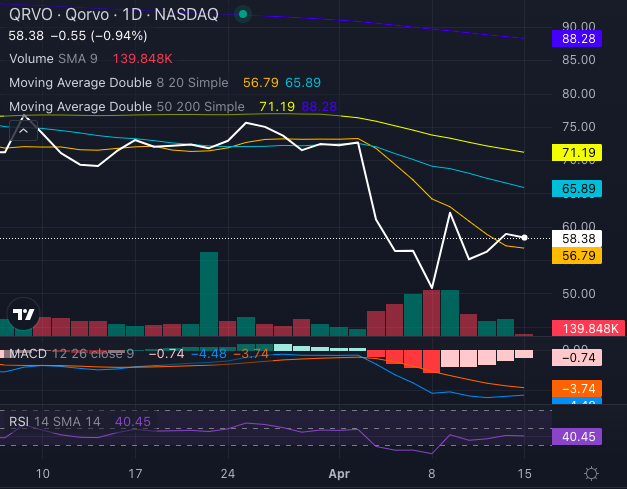This screenshot has height=489, width=627.
Task: Click the cyan 65.89 price label
Action: click(576, 189)
